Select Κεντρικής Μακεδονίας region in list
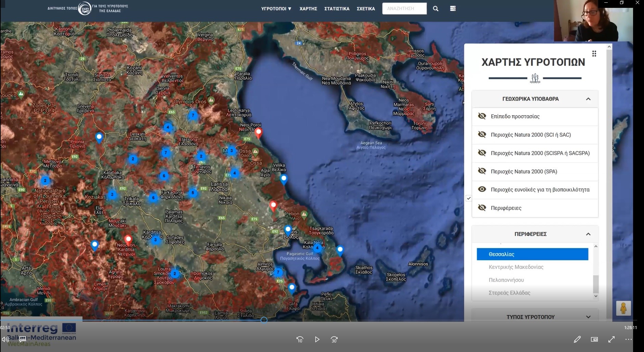The image size is (644, 352). pos(516,267)
